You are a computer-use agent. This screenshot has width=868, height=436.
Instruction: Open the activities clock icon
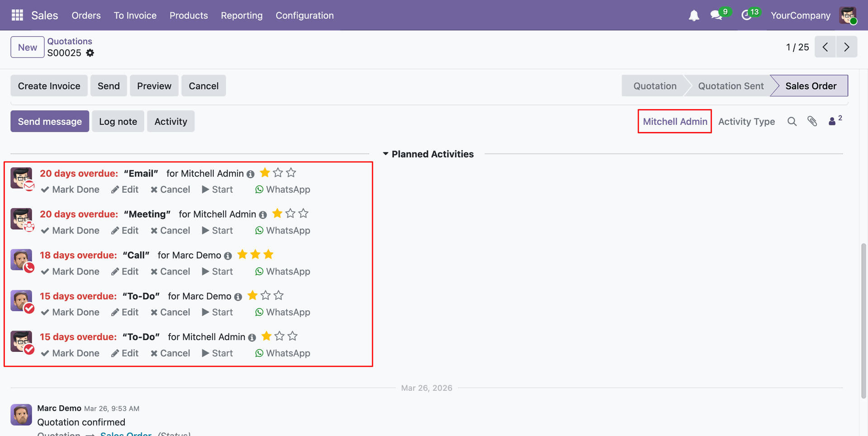click(746, 15)
